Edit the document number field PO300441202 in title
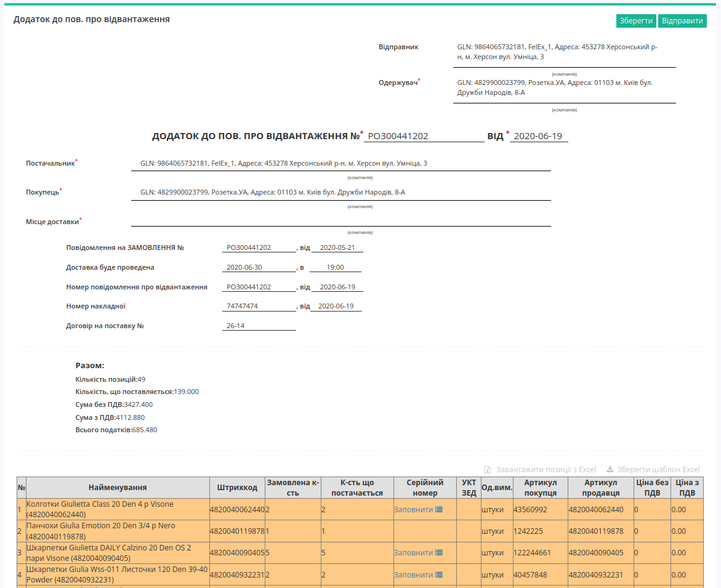The image size is (721, 588). tap(424, 136)
